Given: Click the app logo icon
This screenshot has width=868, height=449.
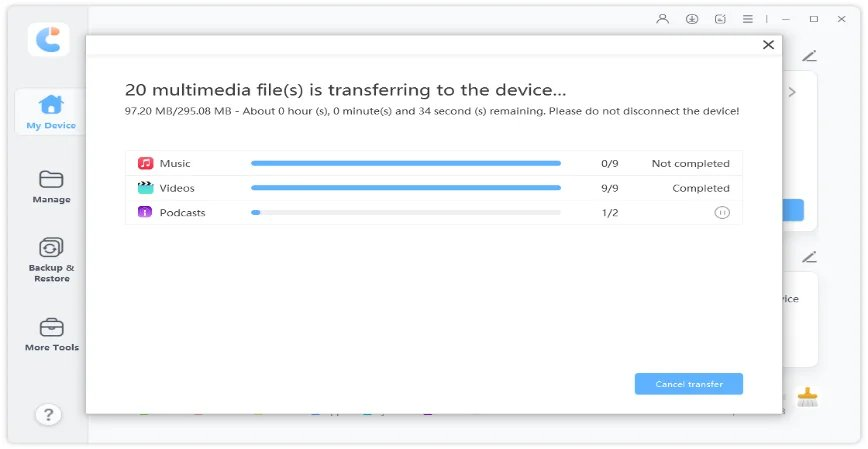Looking at the screenshot, I should tap(48, 40).
